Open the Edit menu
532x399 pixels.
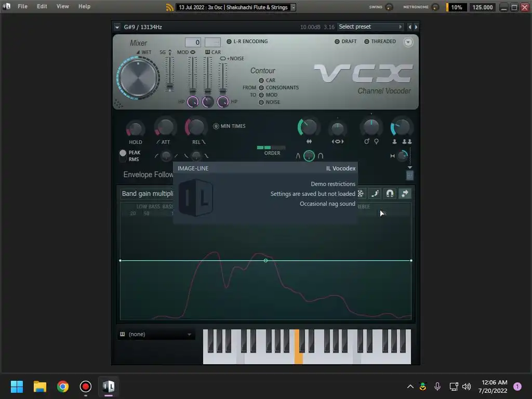pyautogui.click(x=42, y=6)
